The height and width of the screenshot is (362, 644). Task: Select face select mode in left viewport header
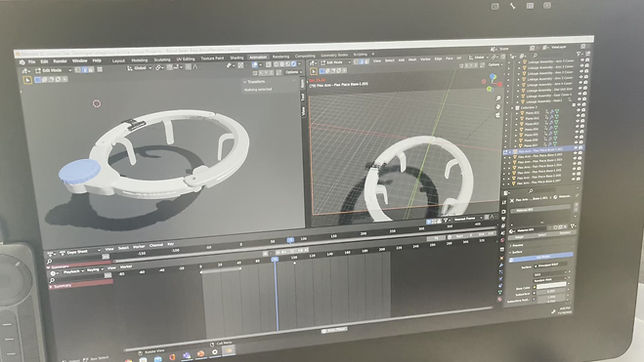tap(91, 70)
